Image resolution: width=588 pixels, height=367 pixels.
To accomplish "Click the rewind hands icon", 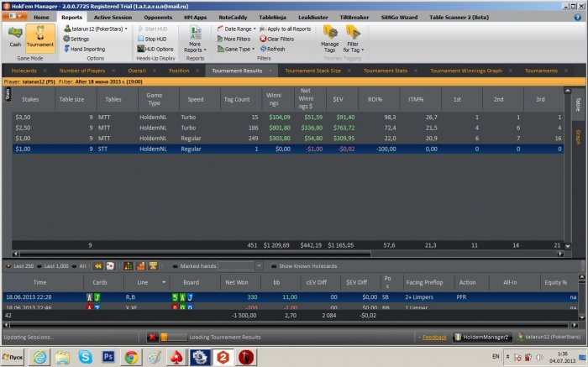I will pyautogui.click(x=98, y=265).
